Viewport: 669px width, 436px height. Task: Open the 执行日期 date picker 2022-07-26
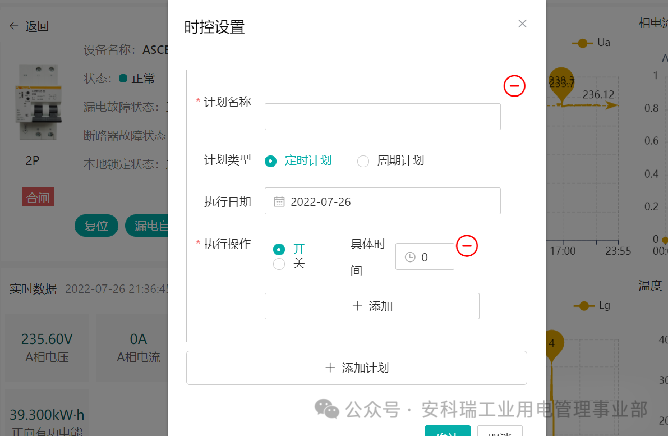382,201
